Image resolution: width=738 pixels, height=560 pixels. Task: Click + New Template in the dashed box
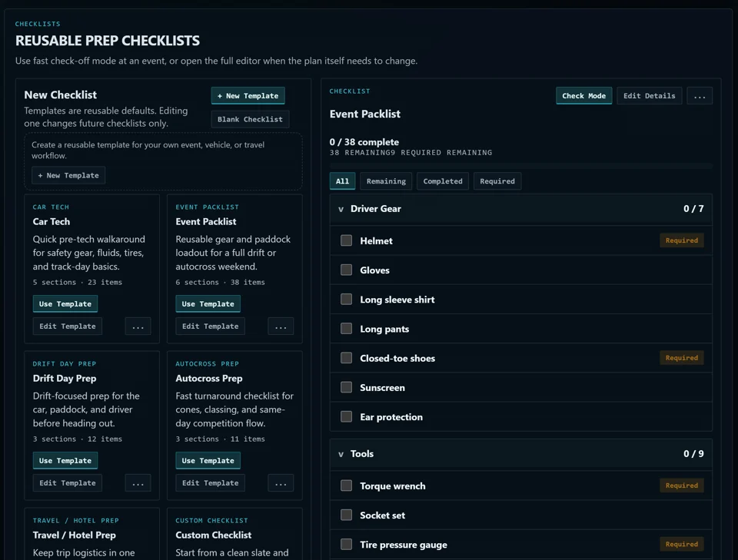[68, 175]
